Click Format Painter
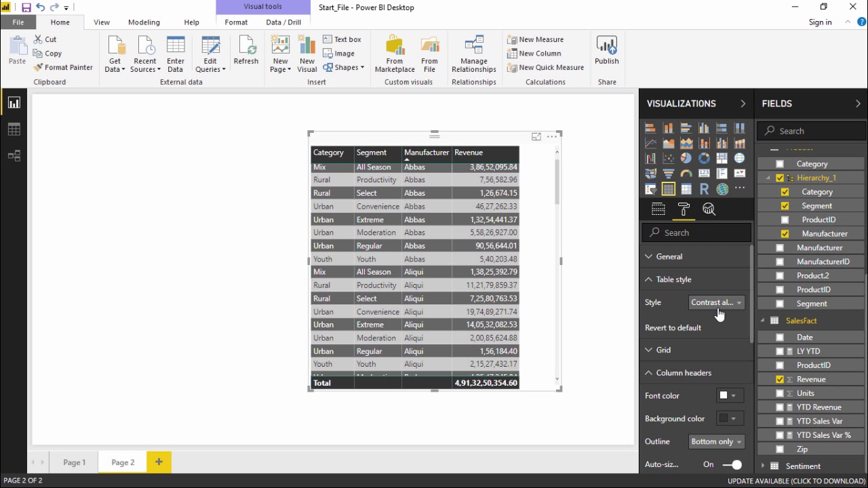 [63, 67]
